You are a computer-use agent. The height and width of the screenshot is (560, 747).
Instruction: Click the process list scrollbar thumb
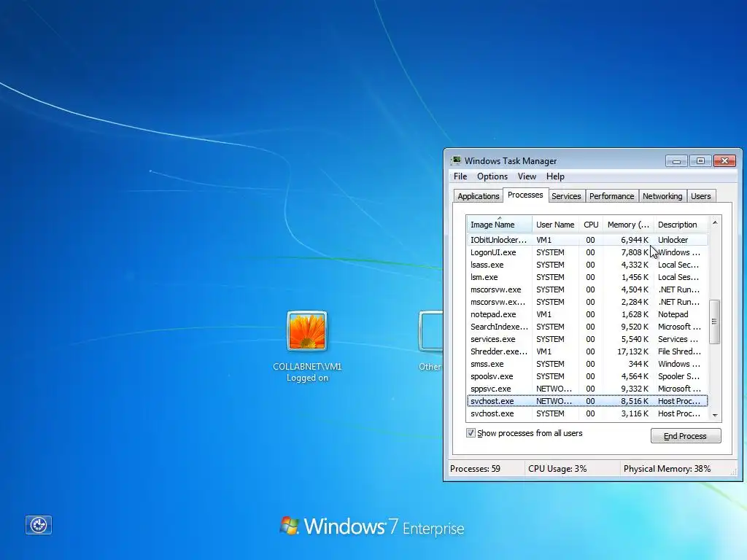point(714,322)
